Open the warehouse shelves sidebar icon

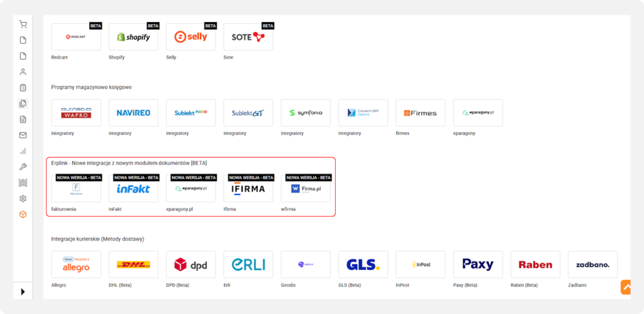click(23, 182)
